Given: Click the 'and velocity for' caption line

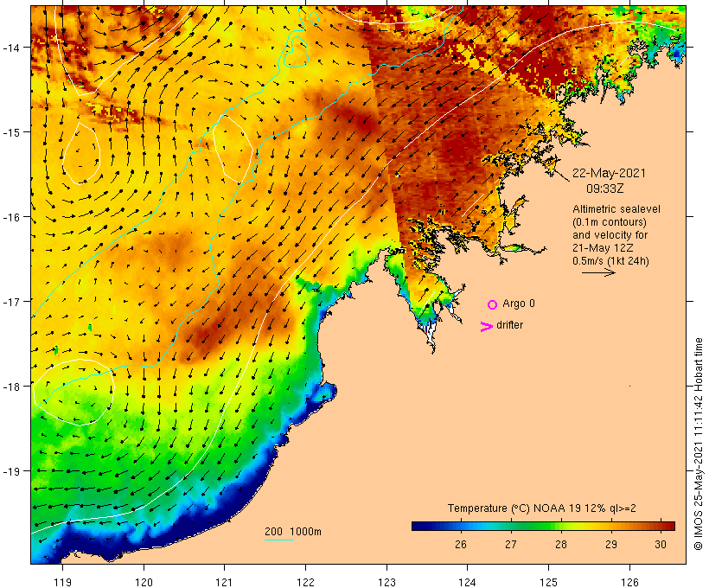Looking at the screenshot, I should (x=610, y=235).
